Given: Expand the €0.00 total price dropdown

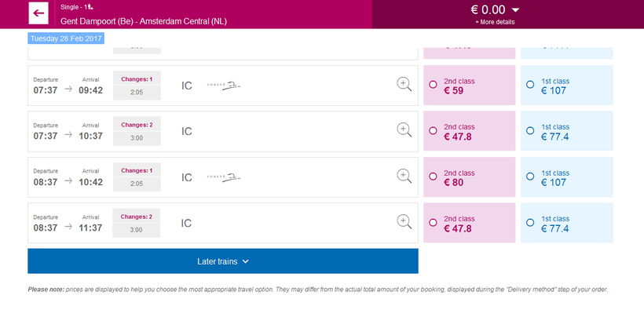Looking at the screenshot, I should click(x=515, y=9).
